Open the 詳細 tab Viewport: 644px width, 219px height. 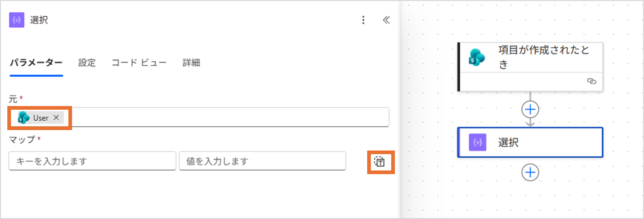coord(191,63)
